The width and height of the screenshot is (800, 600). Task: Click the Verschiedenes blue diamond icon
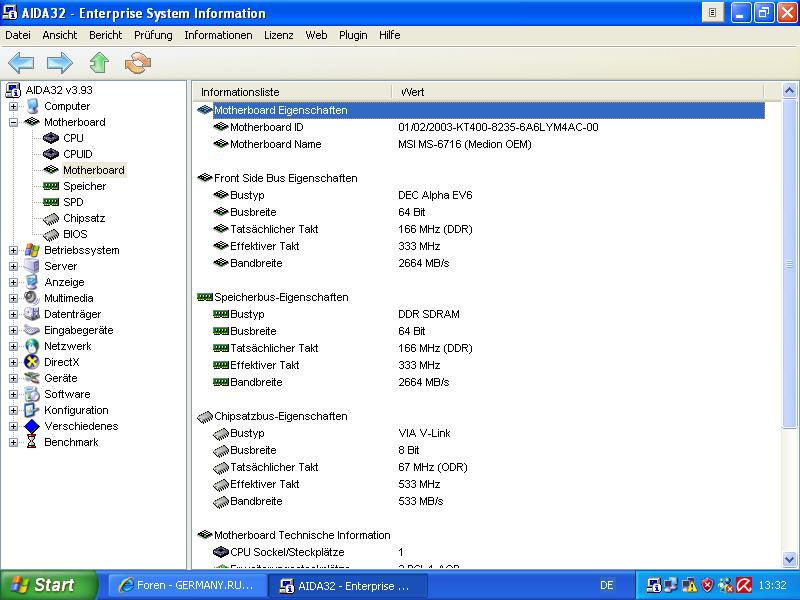point(32,426)
